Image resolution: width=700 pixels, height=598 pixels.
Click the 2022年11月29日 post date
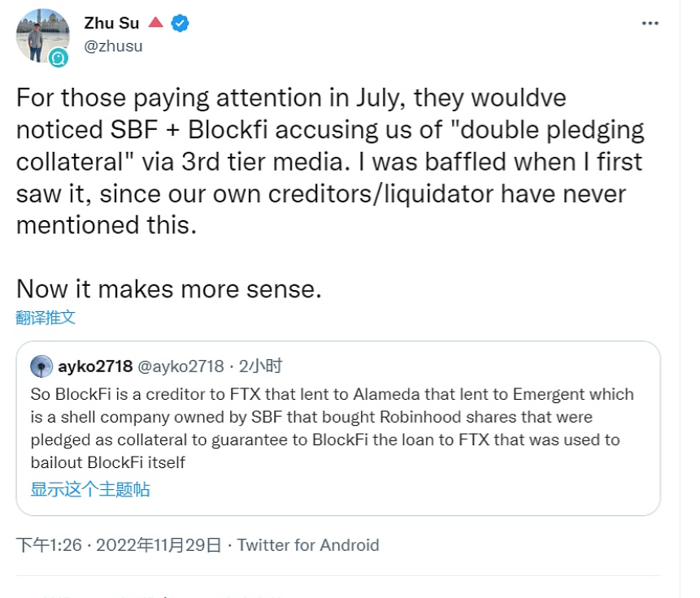159,544
